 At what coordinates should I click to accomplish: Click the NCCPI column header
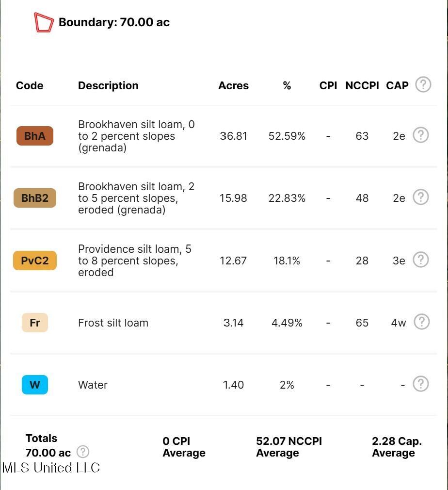tap(362, 85)
